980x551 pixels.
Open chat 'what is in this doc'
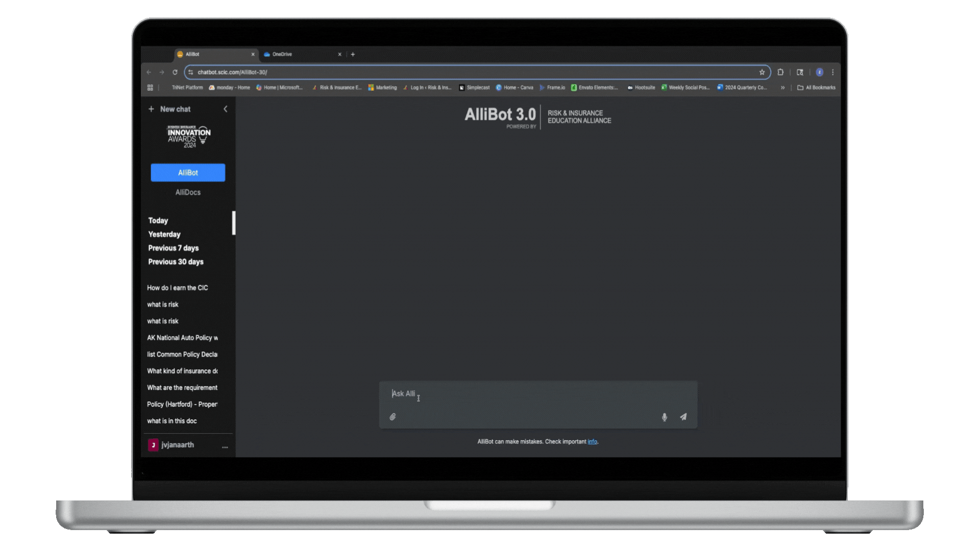172,421
